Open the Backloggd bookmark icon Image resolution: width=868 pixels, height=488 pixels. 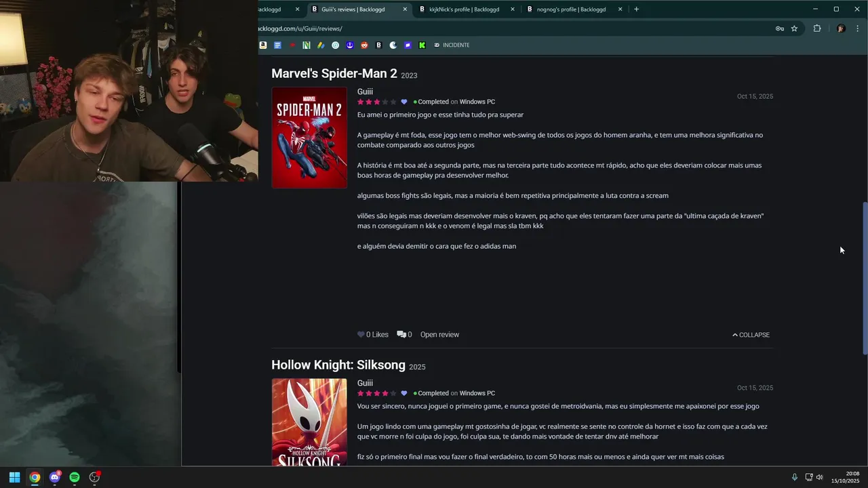[x=378, y=45]
